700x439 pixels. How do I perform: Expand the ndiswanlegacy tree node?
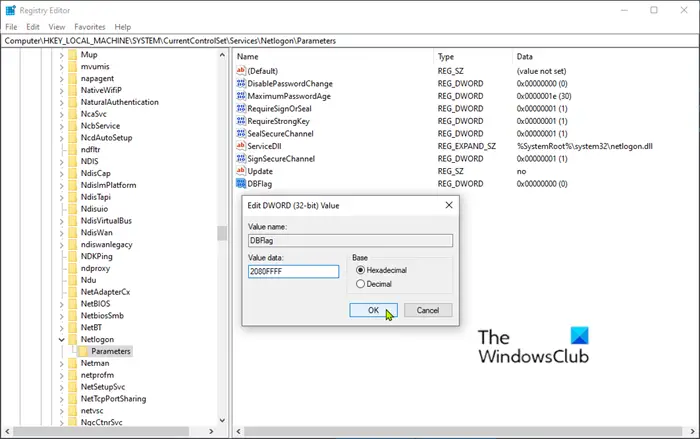[62, 245]
